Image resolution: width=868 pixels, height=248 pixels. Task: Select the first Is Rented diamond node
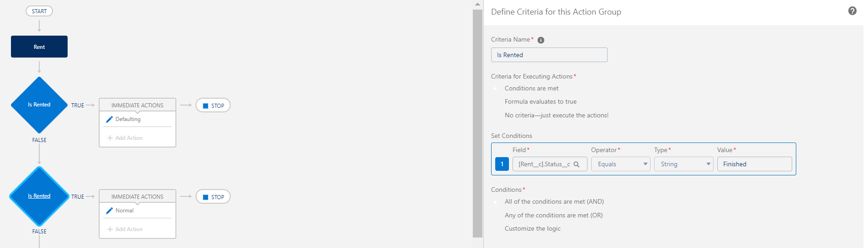tap(39, 105)
